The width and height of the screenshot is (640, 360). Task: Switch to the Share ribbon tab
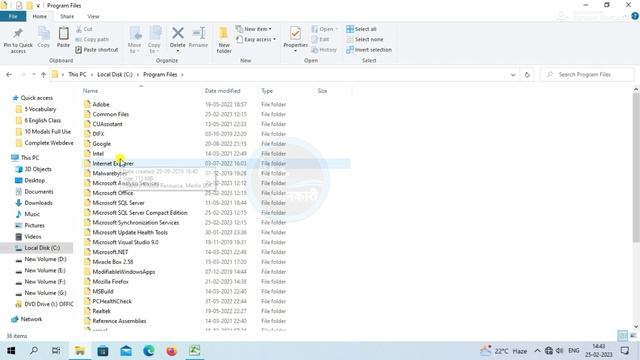(67, 16)
